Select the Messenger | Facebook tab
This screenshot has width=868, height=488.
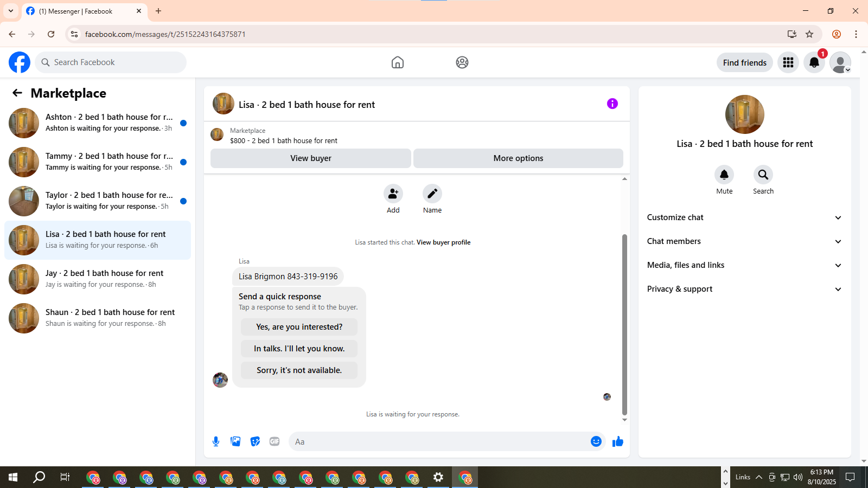click(x=84, y=11)
